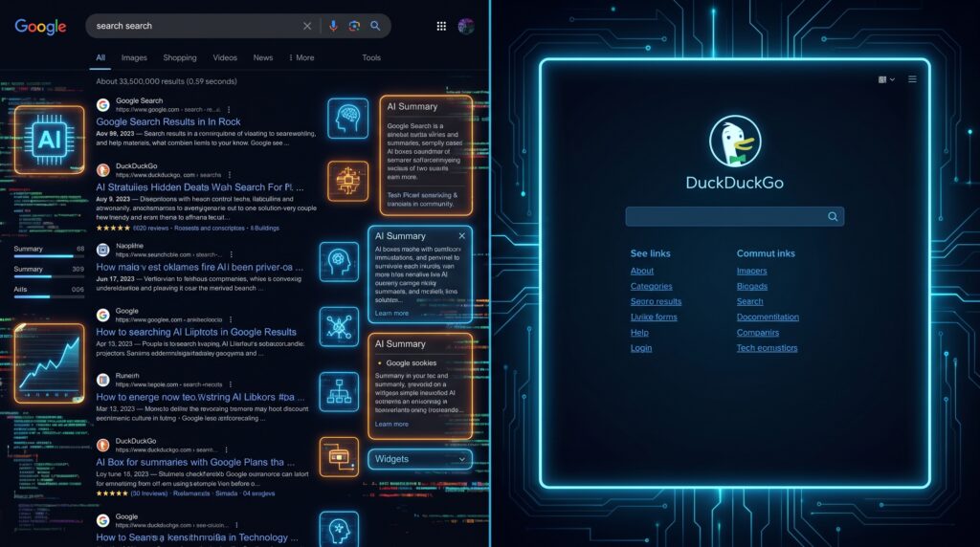
Task: Switch to the Shopping tab
Action: (180, 57)
